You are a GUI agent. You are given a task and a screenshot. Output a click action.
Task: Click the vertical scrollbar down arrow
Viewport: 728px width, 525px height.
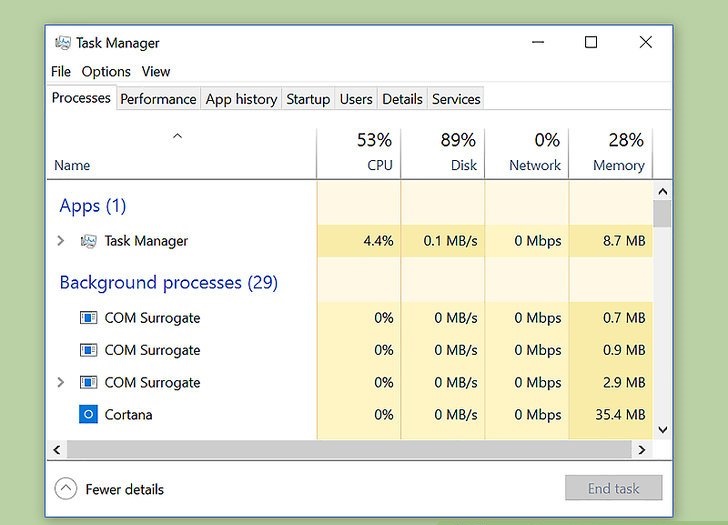[663, 430]
